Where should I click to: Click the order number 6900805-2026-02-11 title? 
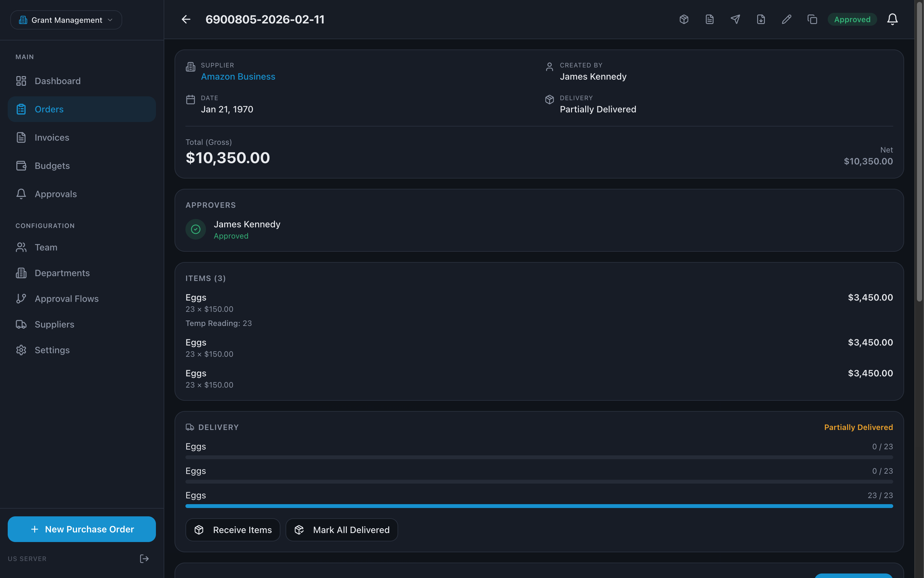[x=265, y=20]
